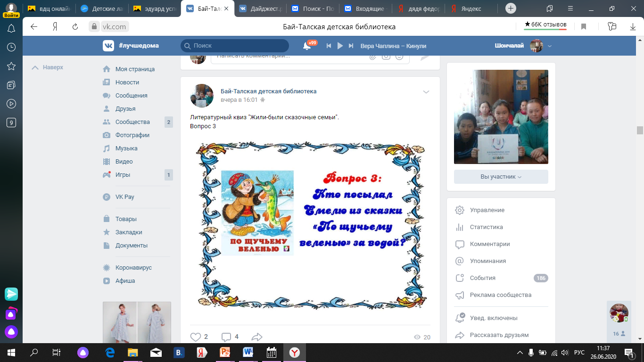Screen dimensions: 644x362
Task: Skip to next track in header player
Action: click(x=351, y=46)
